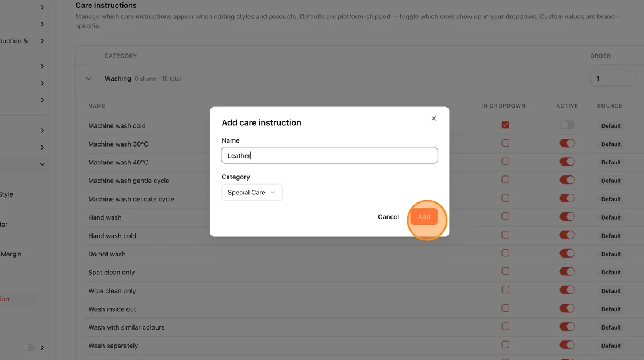Image resolution: width=644 pixels, height=360 pixels.
Task: Toggle the switch at the sidebar bottom
Action: [x=29, y=348]
